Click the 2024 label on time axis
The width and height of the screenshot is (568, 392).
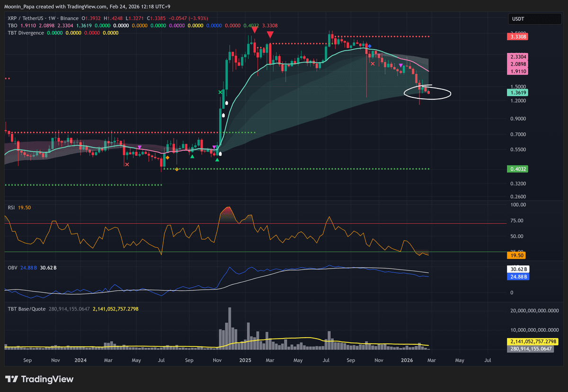click(x=80, y=360)
